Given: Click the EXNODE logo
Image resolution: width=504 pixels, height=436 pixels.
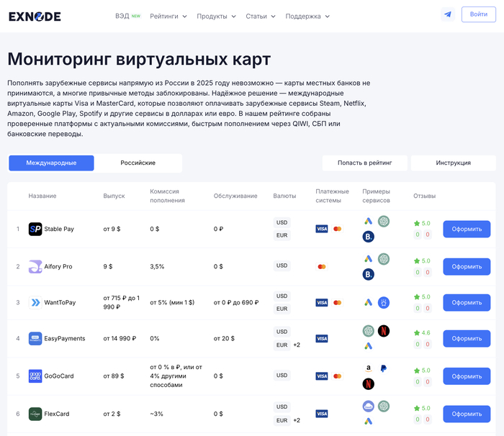Looking at the screenshot, I should [35, 17].
